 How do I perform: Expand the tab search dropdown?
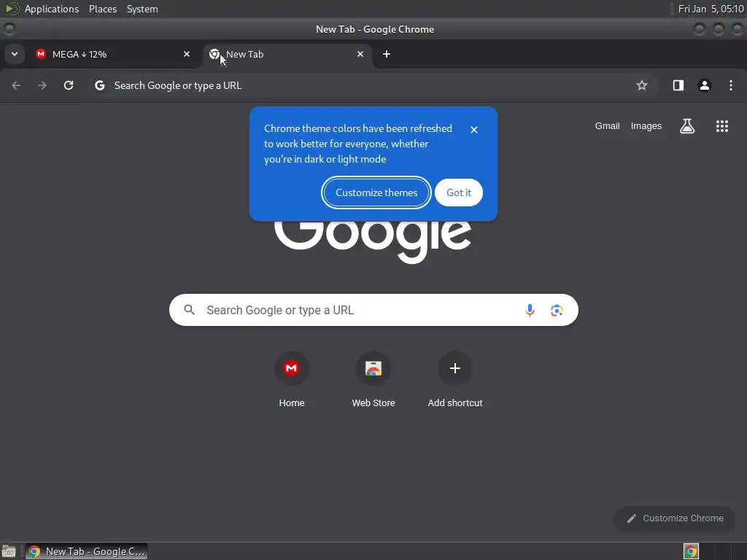tap(15, 54)
